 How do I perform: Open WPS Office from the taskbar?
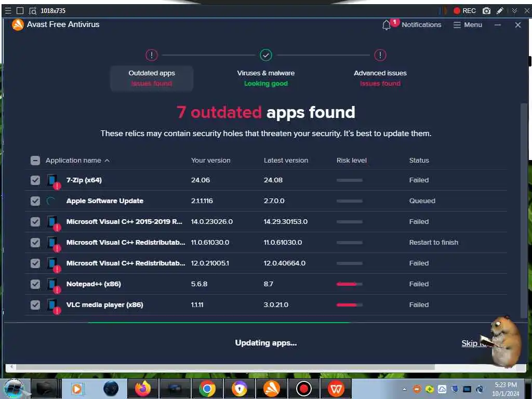click(336, 389)
